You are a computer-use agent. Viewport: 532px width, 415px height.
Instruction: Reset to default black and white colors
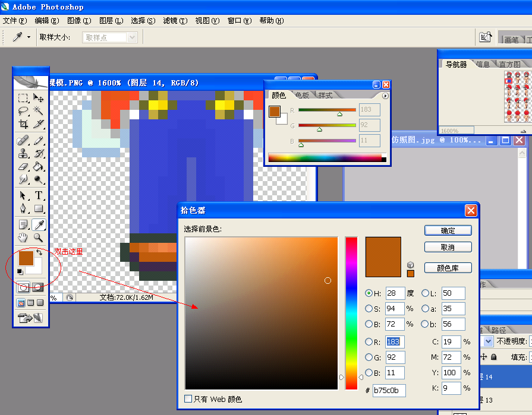(20, 272)
